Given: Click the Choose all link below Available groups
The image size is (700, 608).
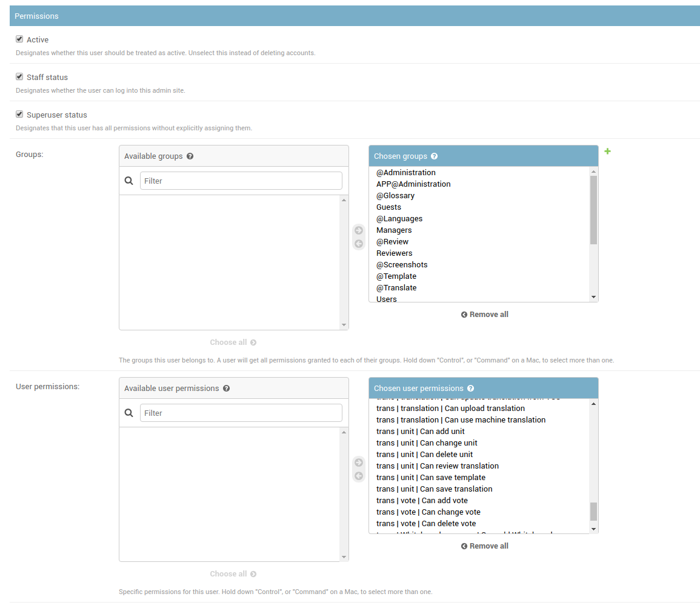Looking at the screenshot, I should point(233,342).
